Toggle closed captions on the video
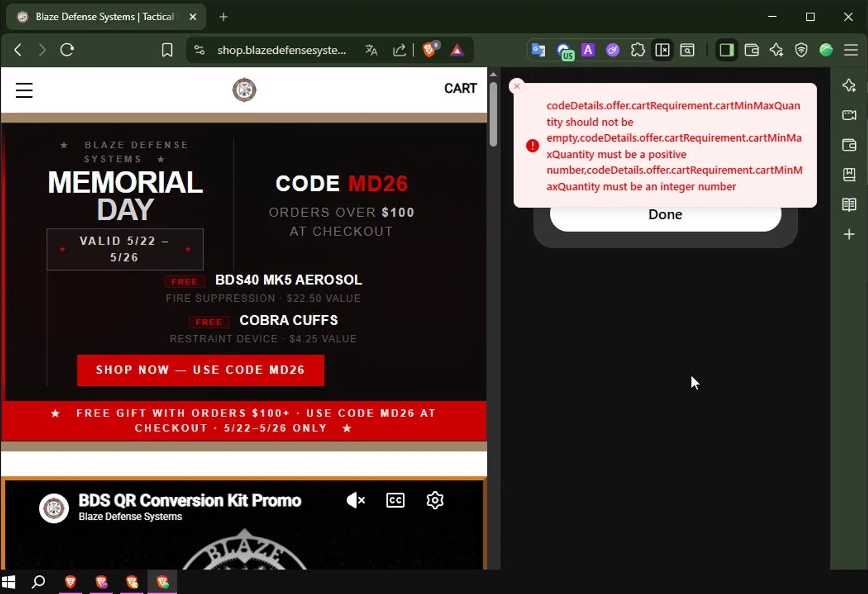 pyautogui.click(x=395, y=500)
